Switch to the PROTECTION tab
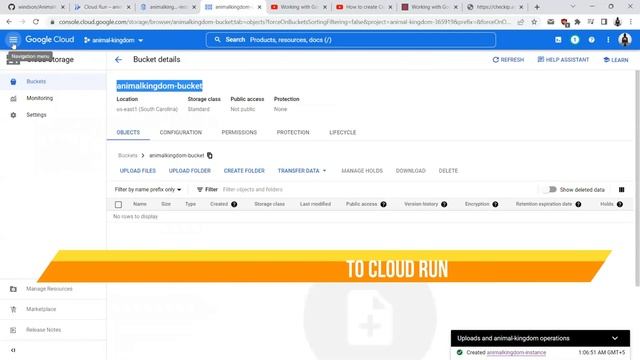This screenshot has width=640, height=360. click(293, 132)
